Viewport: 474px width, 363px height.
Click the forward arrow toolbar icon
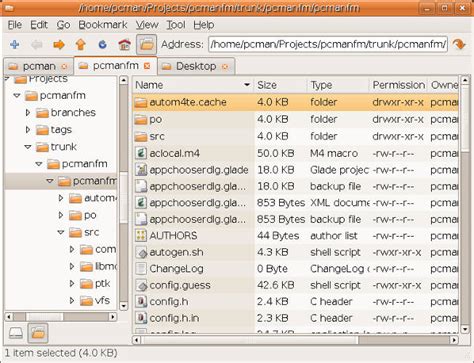[x=59, y=44]
